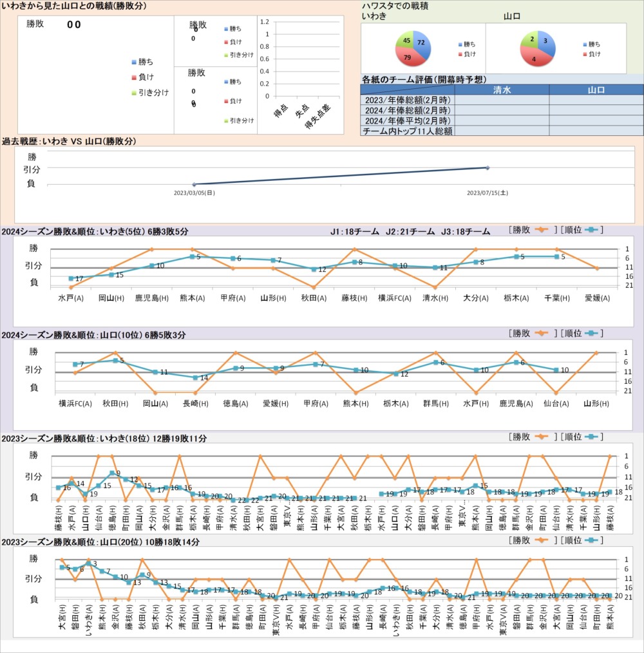Screen dimensions: 644x653
Task: Click 鹿児島(A) axis label in 2024 山口 chart
Action: coord(516,404)
